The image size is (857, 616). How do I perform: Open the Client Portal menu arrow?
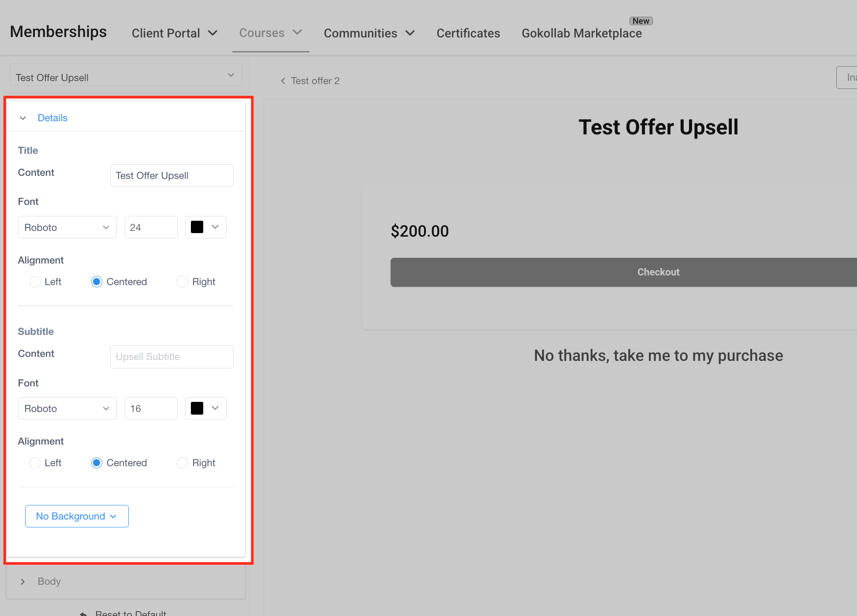tap(213, 33)
